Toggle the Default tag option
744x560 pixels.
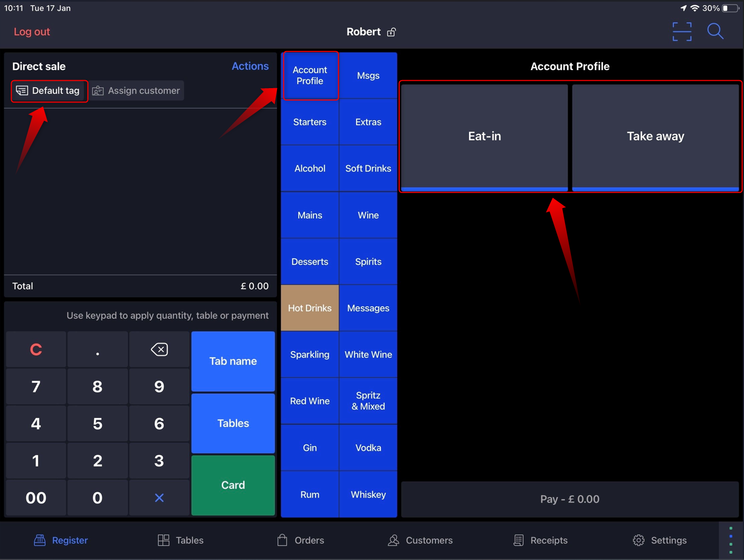pos(49,90)
